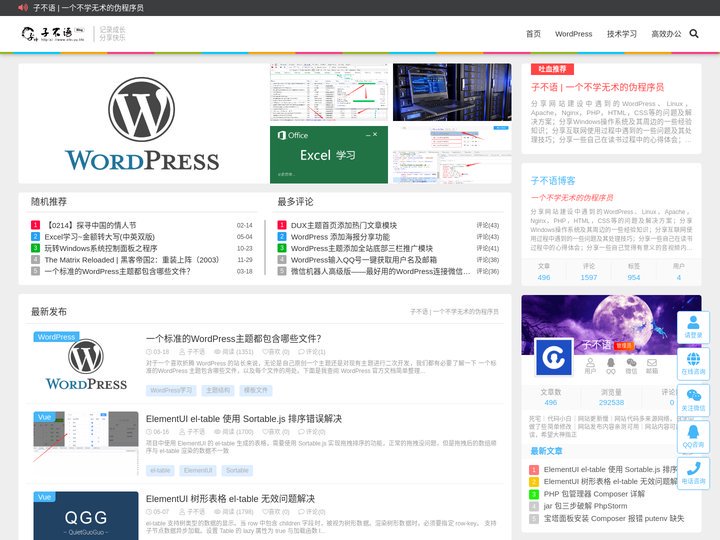
Task: Open the spreadsheet screenshot thumbnail above Excel
Action: click(329, 92)
